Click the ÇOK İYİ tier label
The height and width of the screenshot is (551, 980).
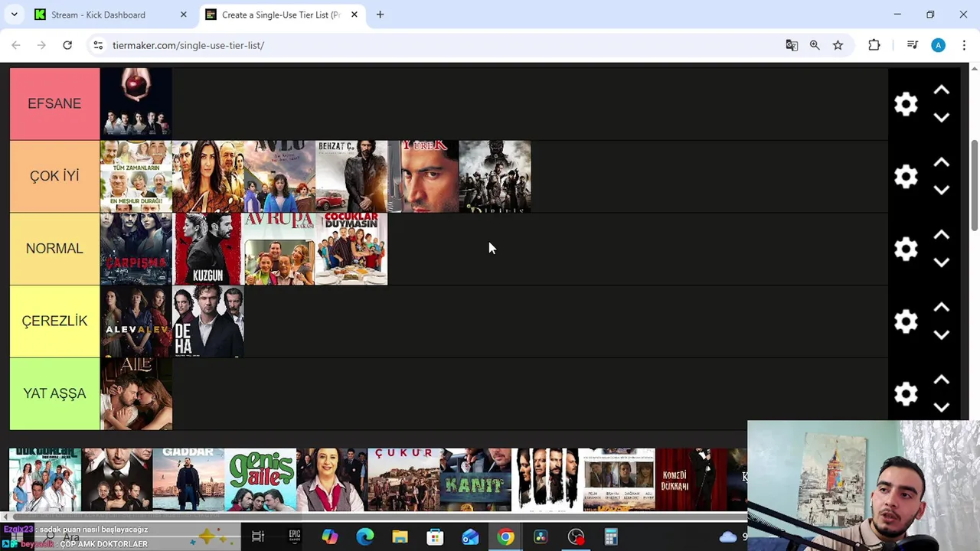point(54,176)
